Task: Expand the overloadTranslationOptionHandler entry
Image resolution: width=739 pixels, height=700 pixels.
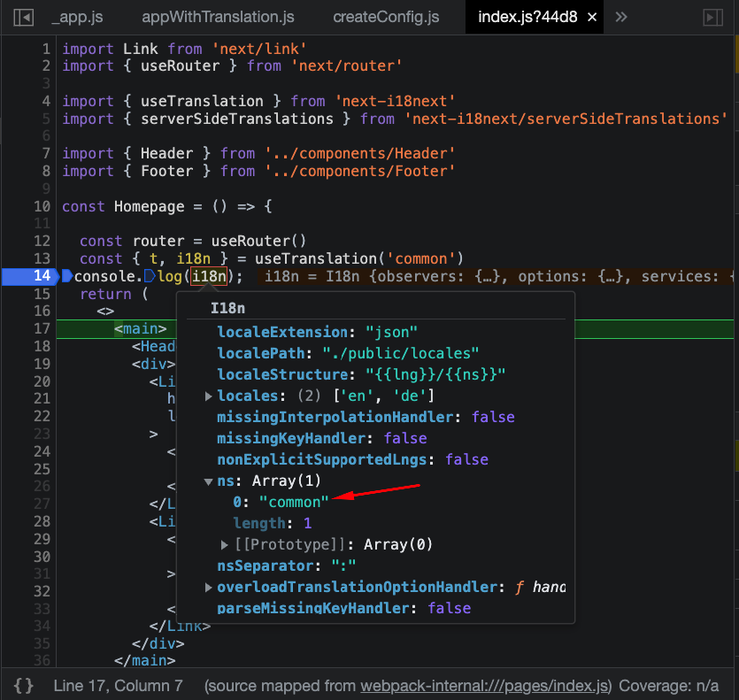Action: (208, 588)
